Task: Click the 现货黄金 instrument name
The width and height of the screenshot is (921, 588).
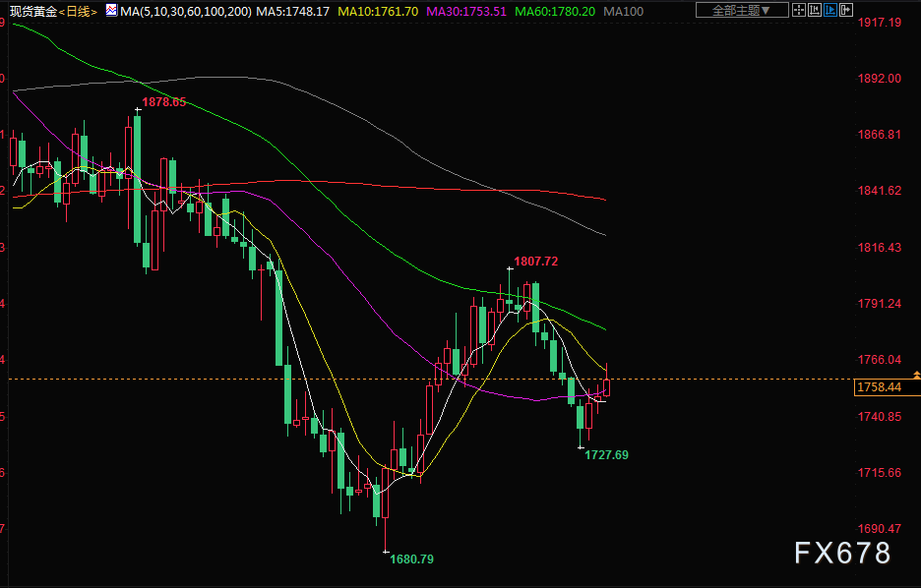Action: (x=33, y=12)
